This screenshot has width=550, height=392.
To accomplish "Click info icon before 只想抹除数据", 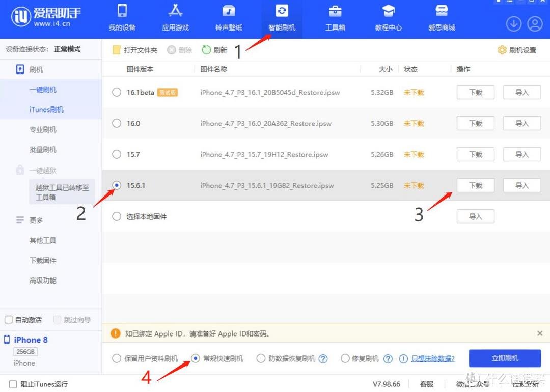I will click(x=403, y=359).
